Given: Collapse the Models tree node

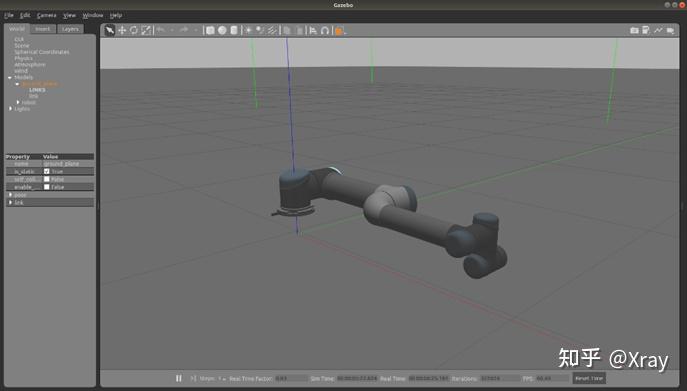Looking at the screenshot, I should (x=10, y=78).
